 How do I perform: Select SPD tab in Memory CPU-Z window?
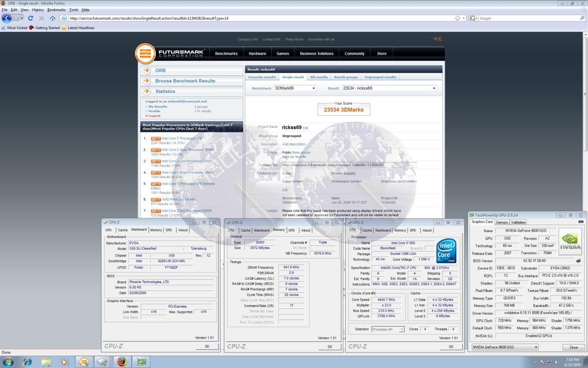291,230
